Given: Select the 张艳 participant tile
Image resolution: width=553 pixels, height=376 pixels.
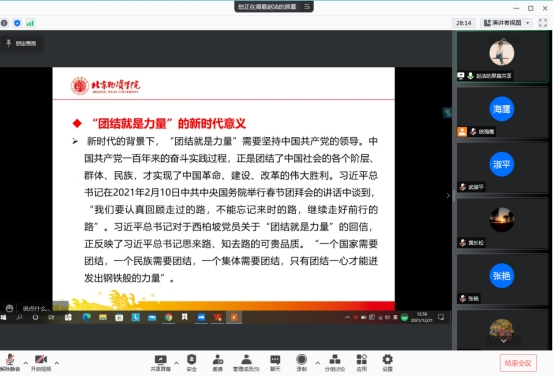Looking at the screenshot, I should pos(502,279).
